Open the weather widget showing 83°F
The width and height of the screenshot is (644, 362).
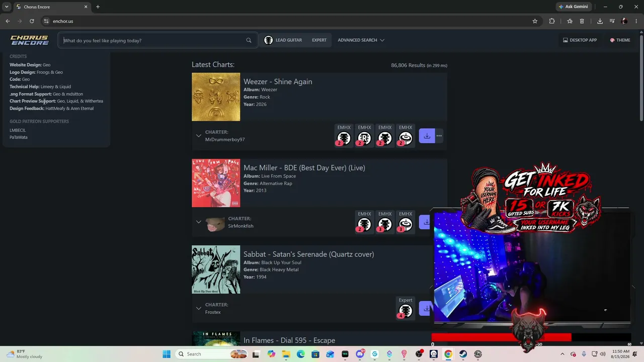24,354
